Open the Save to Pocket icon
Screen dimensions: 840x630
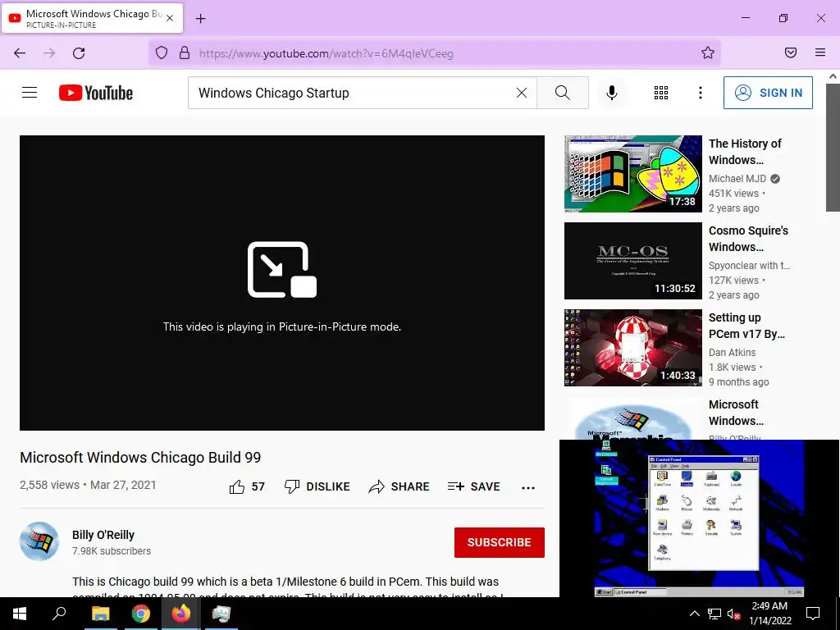[791, 52]
